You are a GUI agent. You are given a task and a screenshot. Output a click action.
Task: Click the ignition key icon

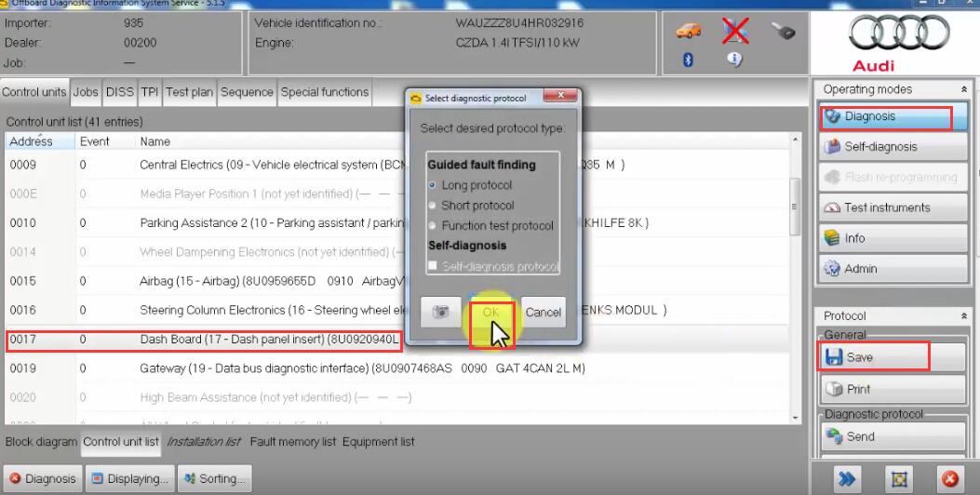click(x=783, y=32)
